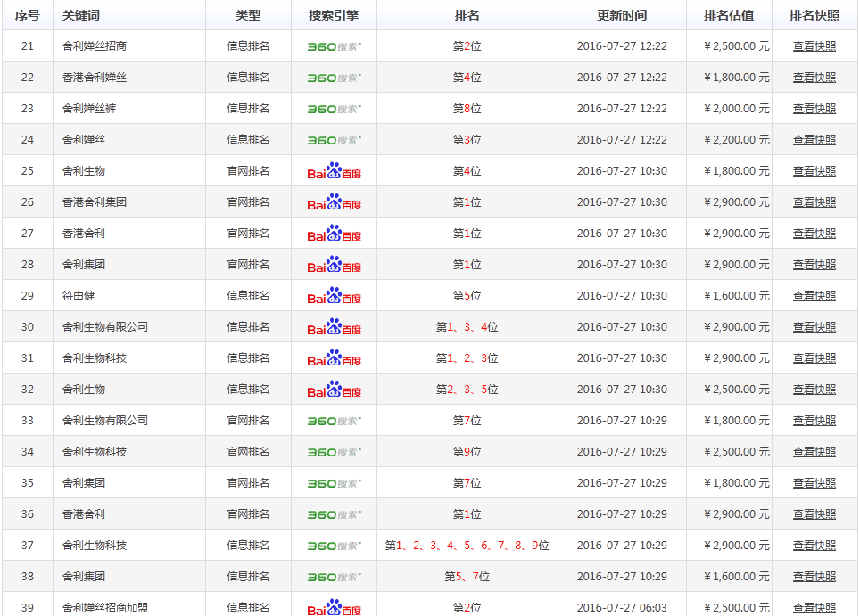Viewport: 860px width, 616px height.
Task: Click the 类型 column header
Action: point(248,15)
